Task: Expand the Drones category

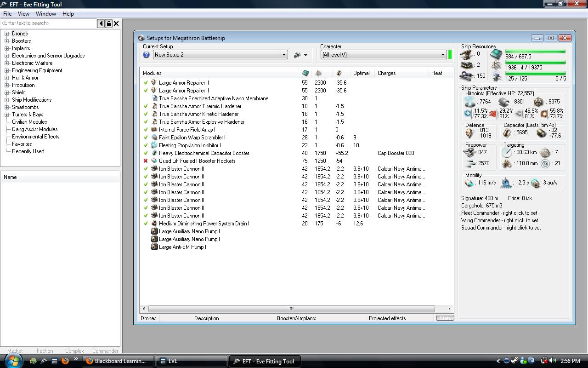Action: (7, 34)
